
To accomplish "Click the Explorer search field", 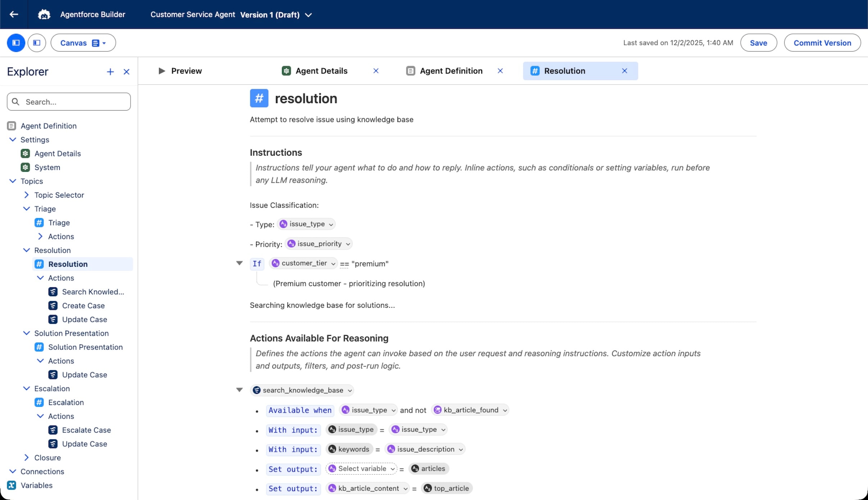I will coord(68,102).
